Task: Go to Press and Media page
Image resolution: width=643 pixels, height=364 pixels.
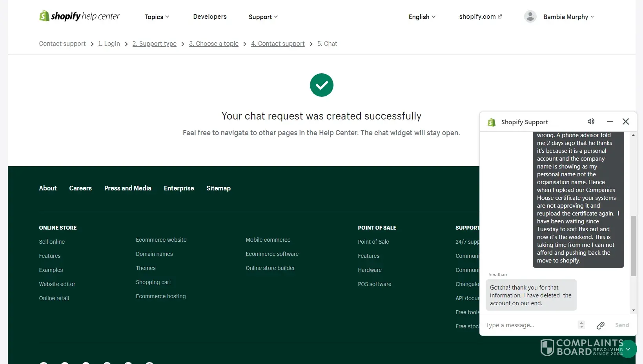Action: point(128,188)
